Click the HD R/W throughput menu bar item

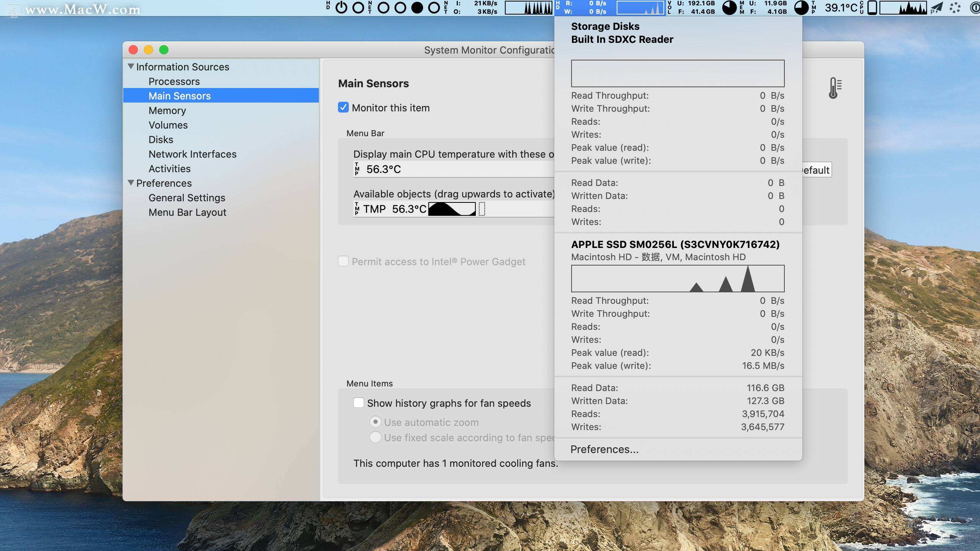[x=585, y=8]
